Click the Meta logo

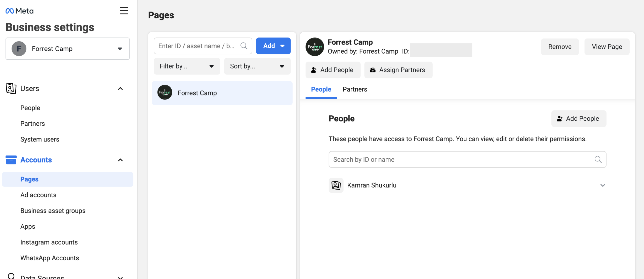point(19,11)
